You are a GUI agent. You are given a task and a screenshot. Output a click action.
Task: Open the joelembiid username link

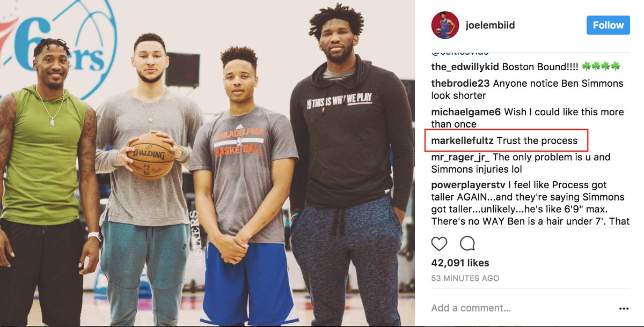pos(491,25)
